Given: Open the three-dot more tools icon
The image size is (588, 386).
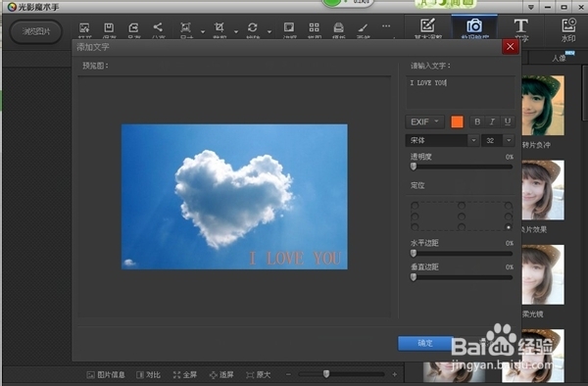Looking at the screenshot, I should point(386,25).
